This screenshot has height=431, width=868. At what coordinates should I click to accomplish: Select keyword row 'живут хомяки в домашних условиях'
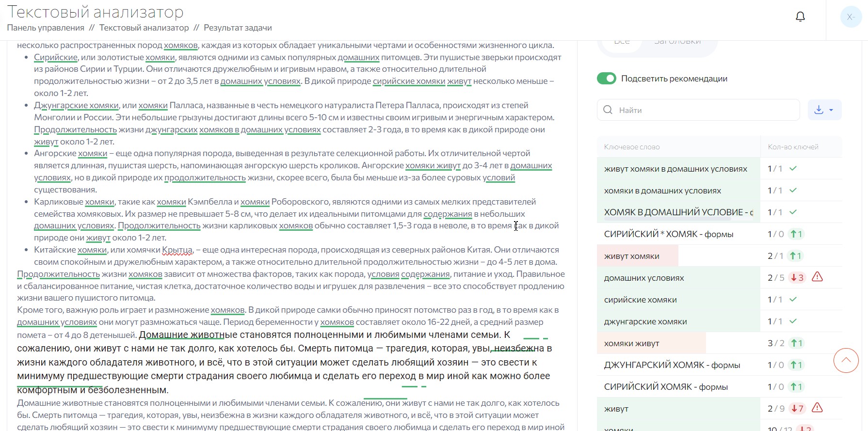click(x=675, y=169)
